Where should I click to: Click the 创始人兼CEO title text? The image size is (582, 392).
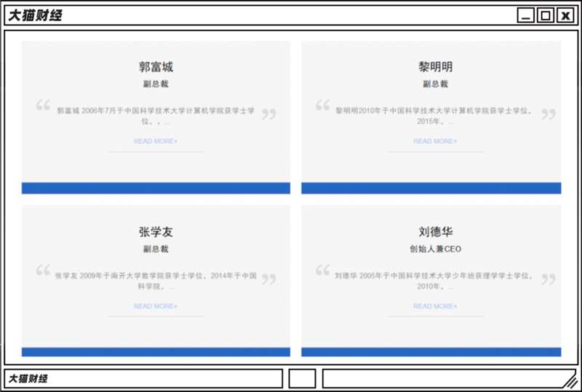click(435, 249)
